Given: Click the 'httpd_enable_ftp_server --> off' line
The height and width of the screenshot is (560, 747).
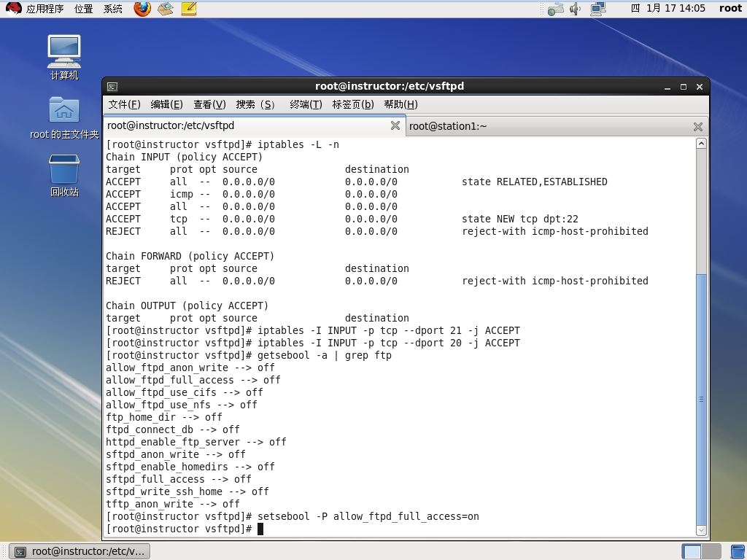Looking at the screenshot, I should 196,442.
